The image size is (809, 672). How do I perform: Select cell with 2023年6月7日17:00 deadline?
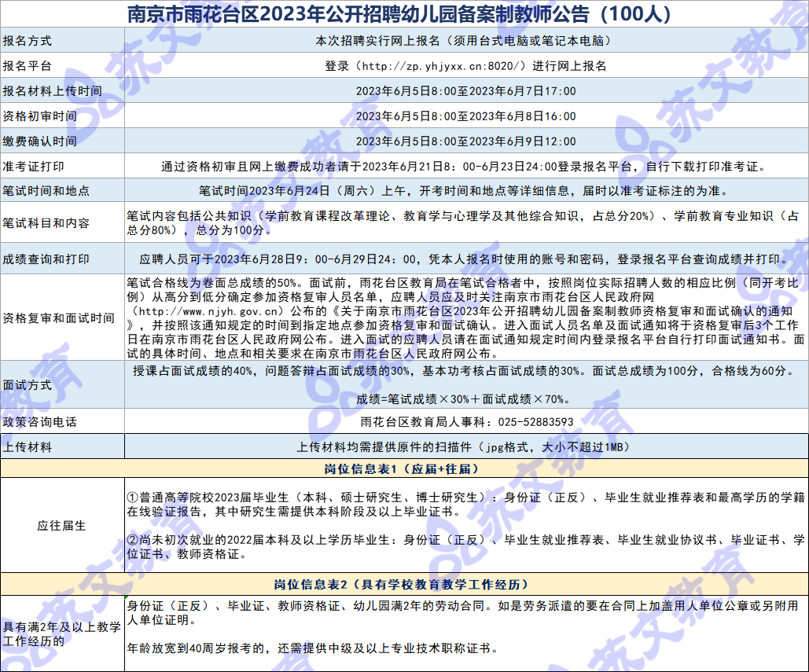coord(466,90)
